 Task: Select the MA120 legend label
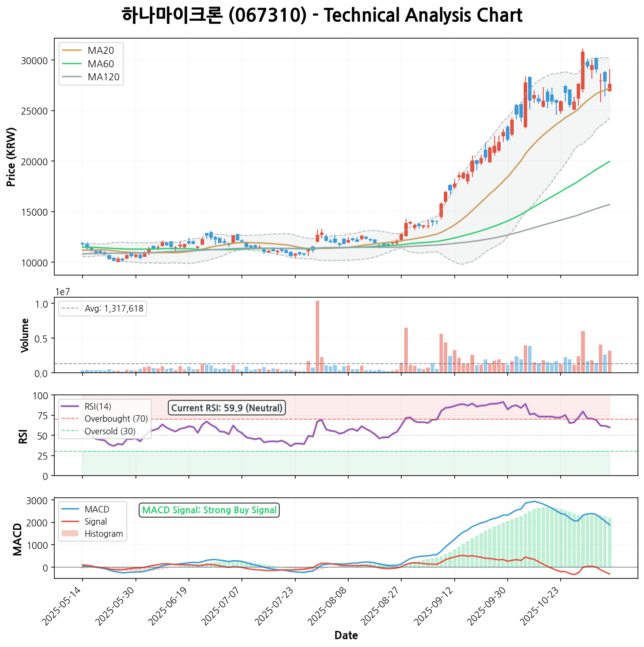103,77
